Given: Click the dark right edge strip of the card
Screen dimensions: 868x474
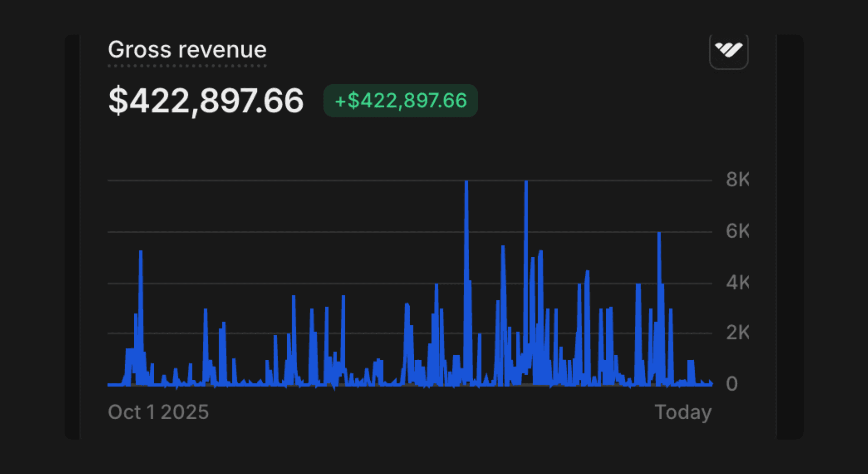Looking at the screenshot, I should pos(790,236).
